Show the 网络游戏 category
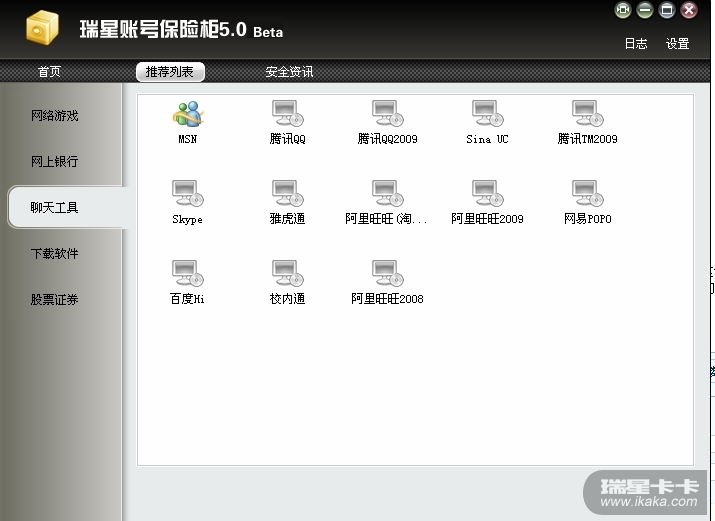Image resolution: width=715 pixels, height=521 pixels. click(x=55, y=116)
